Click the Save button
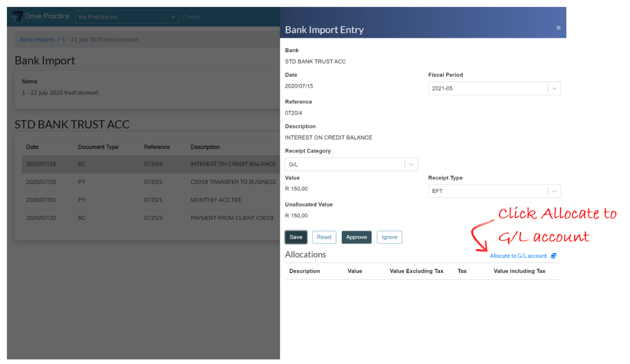Screen dimensions: 630x364 coord(296,237)
